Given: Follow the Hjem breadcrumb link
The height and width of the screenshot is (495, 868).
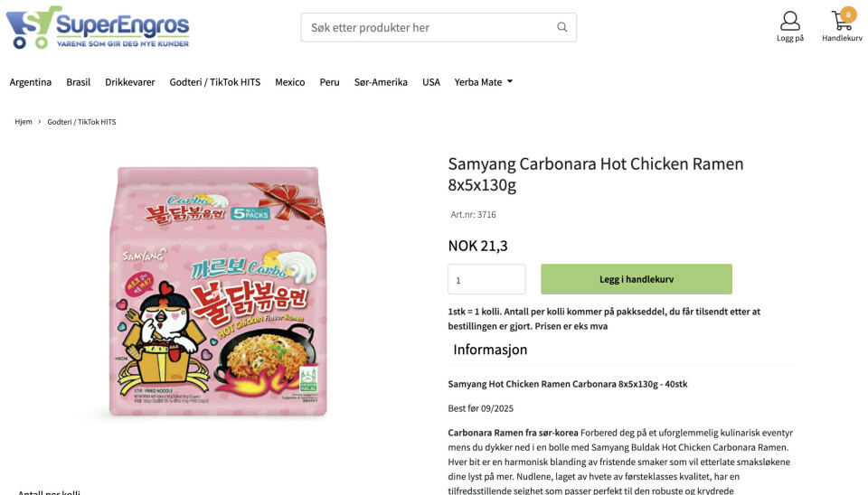Looking at the screenshot, I should pyautogui.click(x=24, y=122).
